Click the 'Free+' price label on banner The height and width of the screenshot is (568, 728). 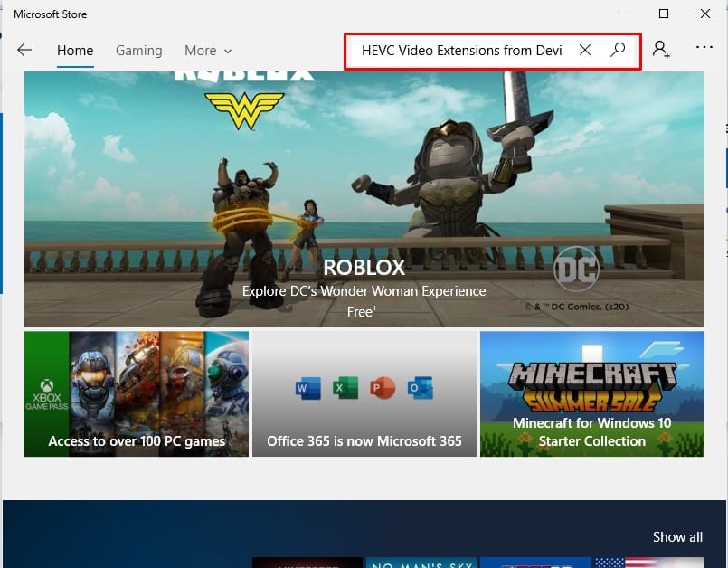(x=362, y=312)
